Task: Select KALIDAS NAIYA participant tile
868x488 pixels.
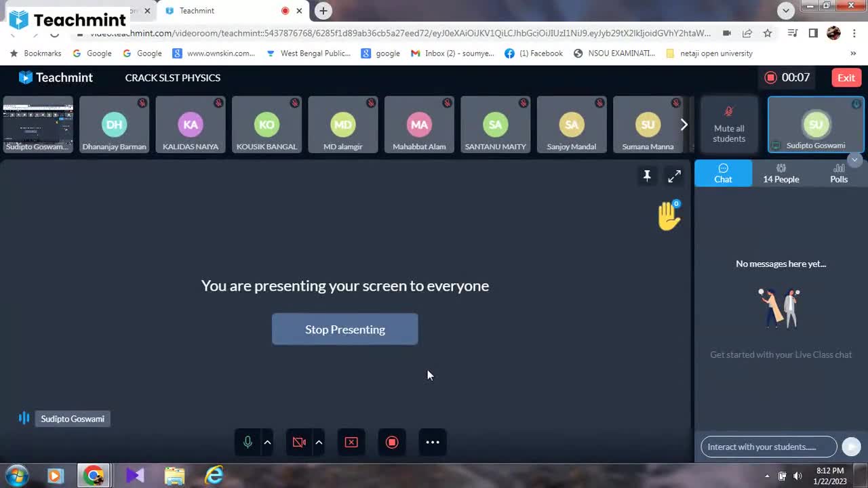Action: (x=191, y=124)
